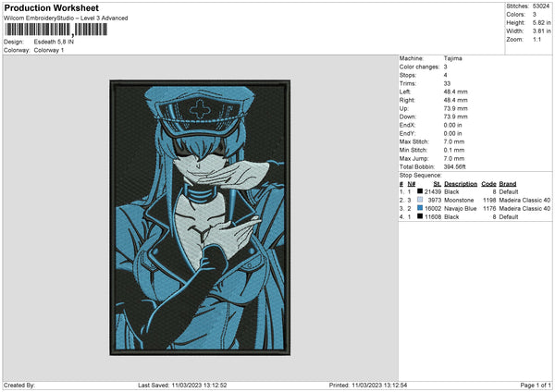Click the Right measurement 48.4 mm
This screenshot has height=392, width=555.
(x=455, y=100)
